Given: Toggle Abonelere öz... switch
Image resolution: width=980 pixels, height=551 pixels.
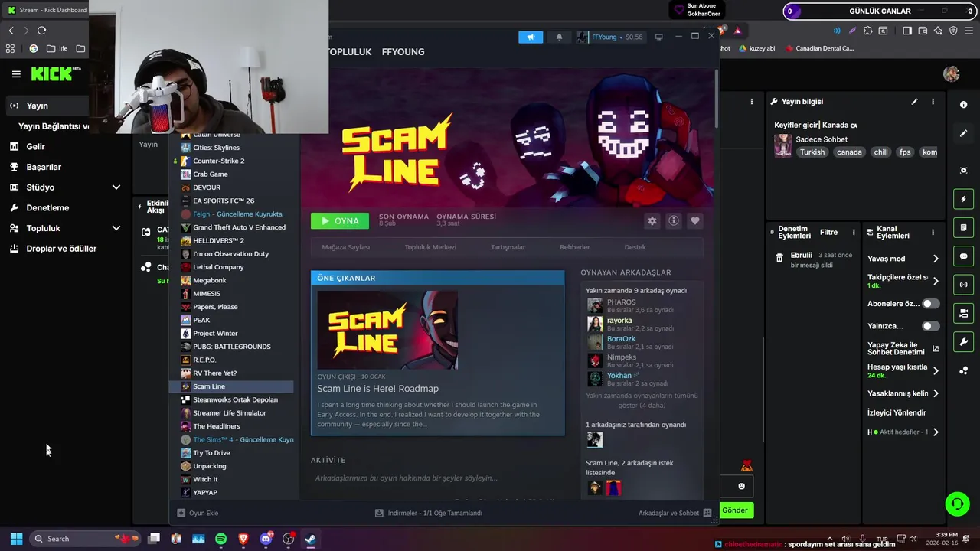Looking at the screenshot, I should pyautogui.click(x=931, y=304).
